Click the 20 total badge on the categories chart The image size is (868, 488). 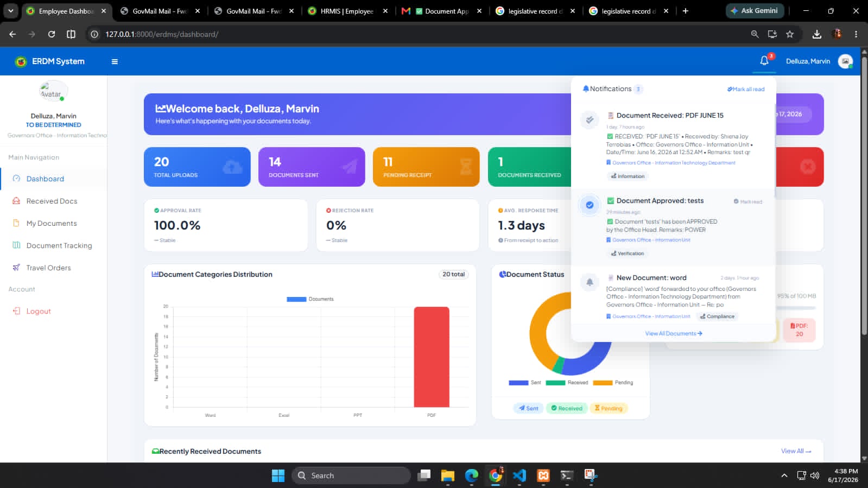coord(453,274)
